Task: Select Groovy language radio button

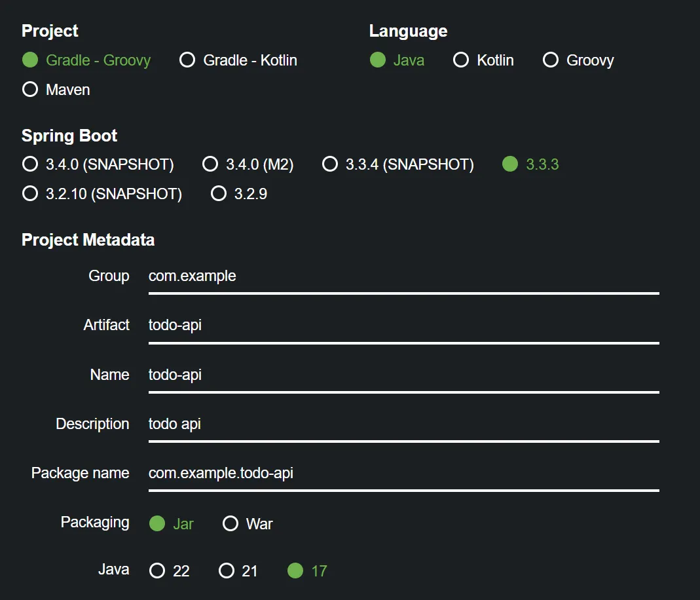Action: point(551,60)
